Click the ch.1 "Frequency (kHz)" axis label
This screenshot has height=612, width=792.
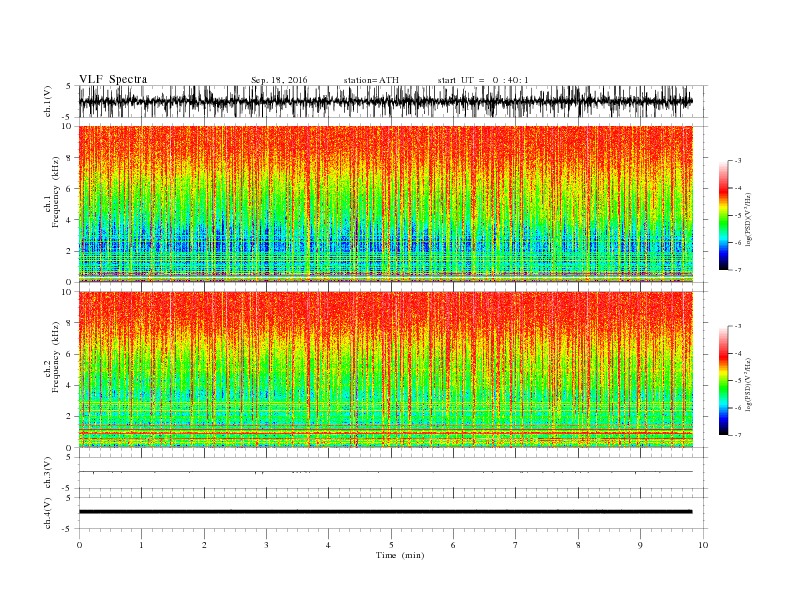click(56, 192)
